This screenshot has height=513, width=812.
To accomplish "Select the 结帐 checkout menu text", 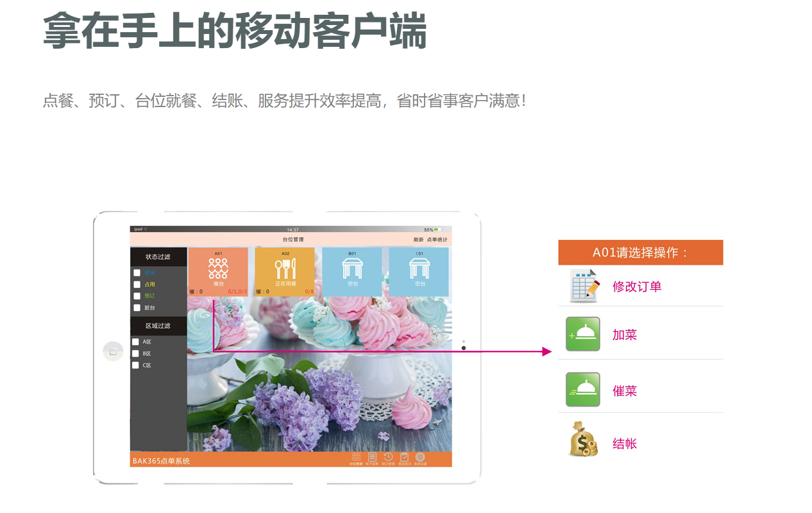I will 625,444.
